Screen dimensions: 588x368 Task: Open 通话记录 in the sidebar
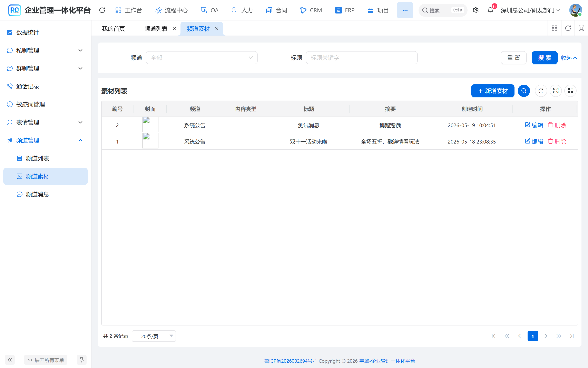pos(46,86)
